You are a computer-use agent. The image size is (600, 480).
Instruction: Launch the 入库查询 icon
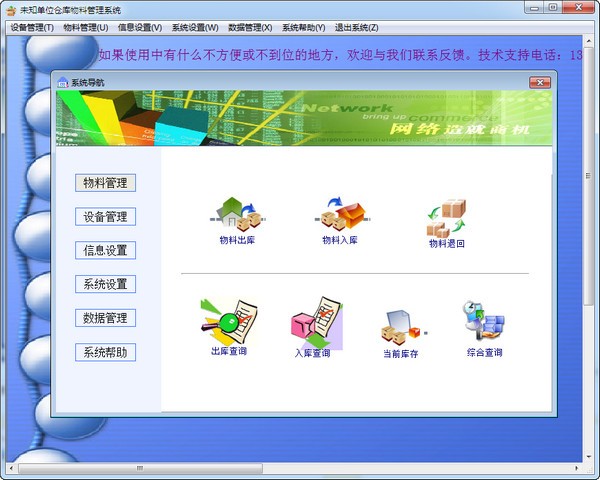(x=313, y=323)
